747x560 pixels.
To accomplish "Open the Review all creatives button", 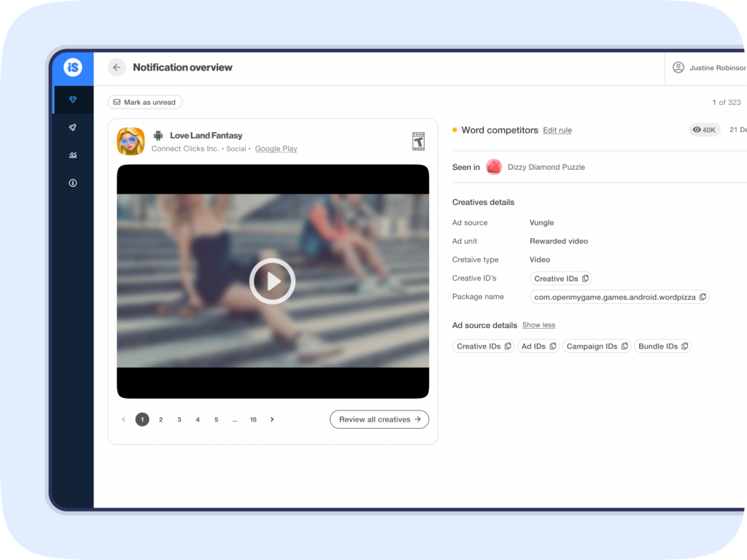I will pos(379,419).
